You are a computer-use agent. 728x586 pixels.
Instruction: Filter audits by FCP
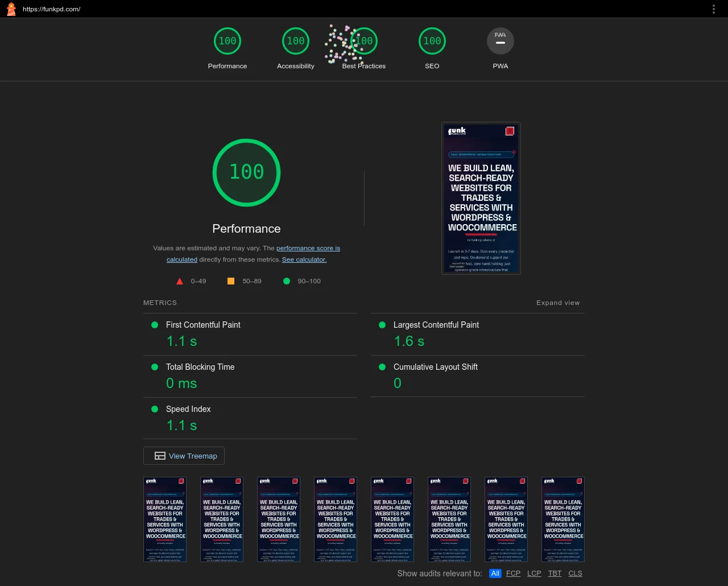pyautogui.click(x=513, y=573)
